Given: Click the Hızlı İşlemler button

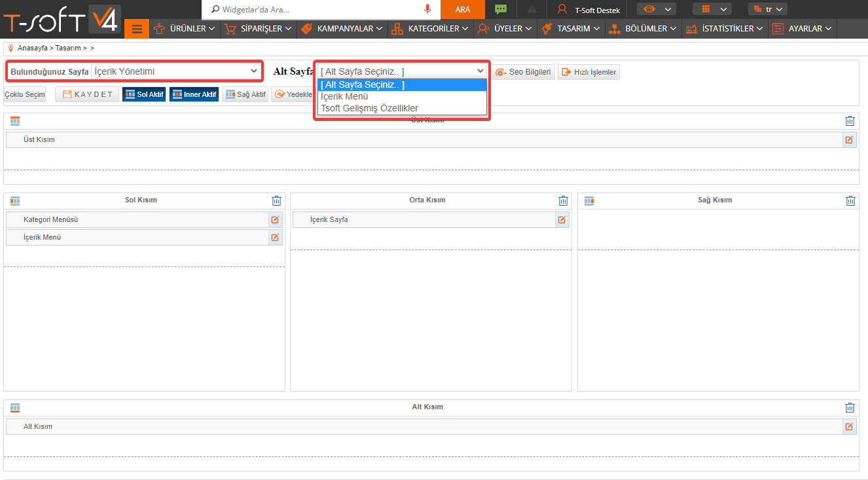Looking at the screenshot, I should click(588, 72).
